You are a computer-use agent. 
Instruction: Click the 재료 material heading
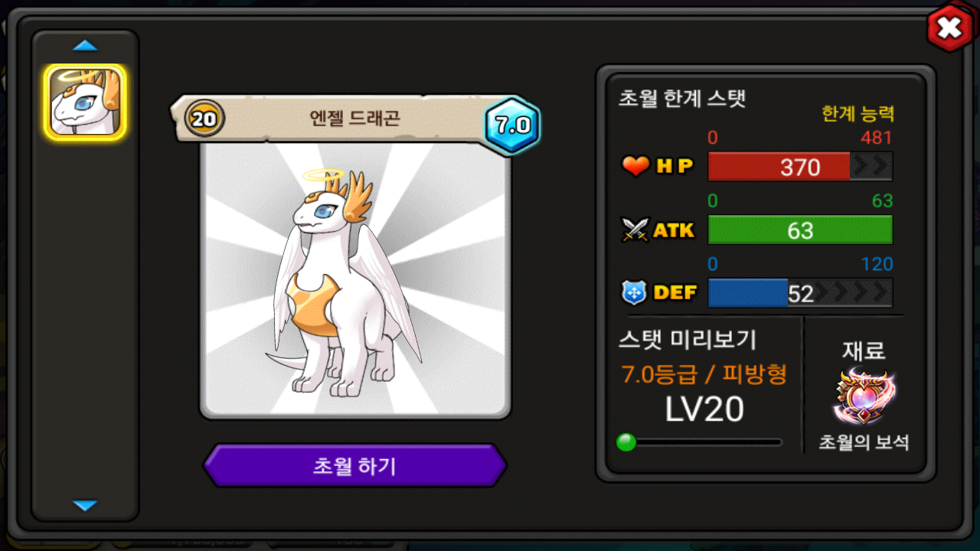coord(864,350)
